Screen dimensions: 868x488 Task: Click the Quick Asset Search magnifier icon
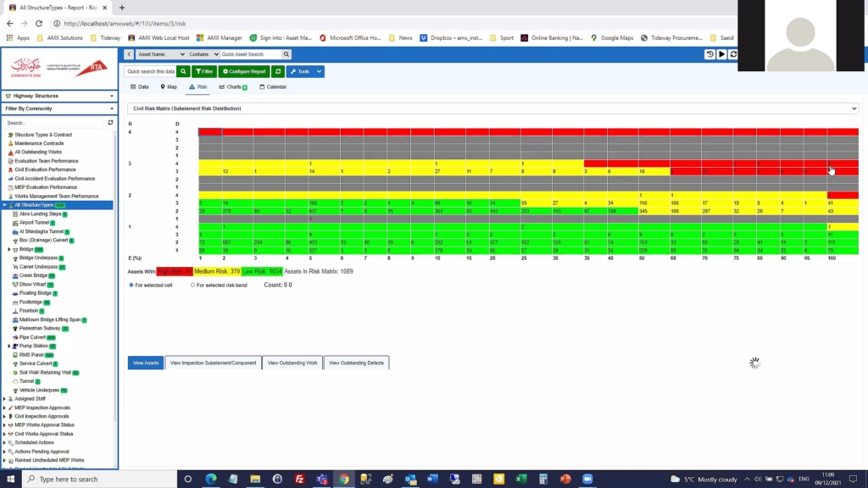point(287,54)
